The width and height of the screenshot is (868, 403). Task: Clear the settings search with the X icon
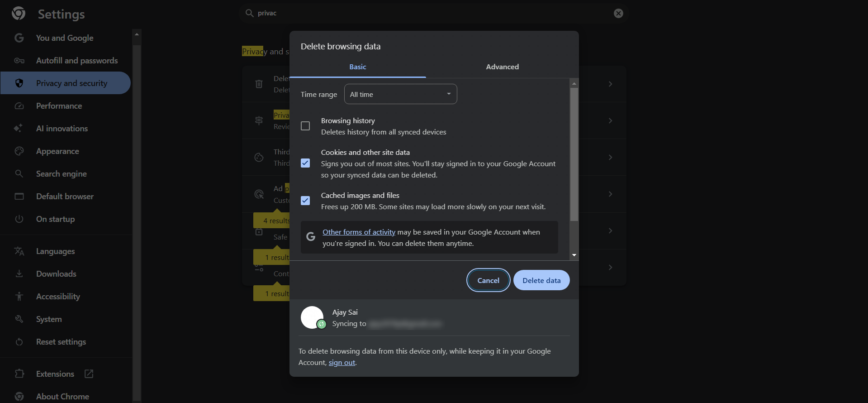(x=618, y=14)
